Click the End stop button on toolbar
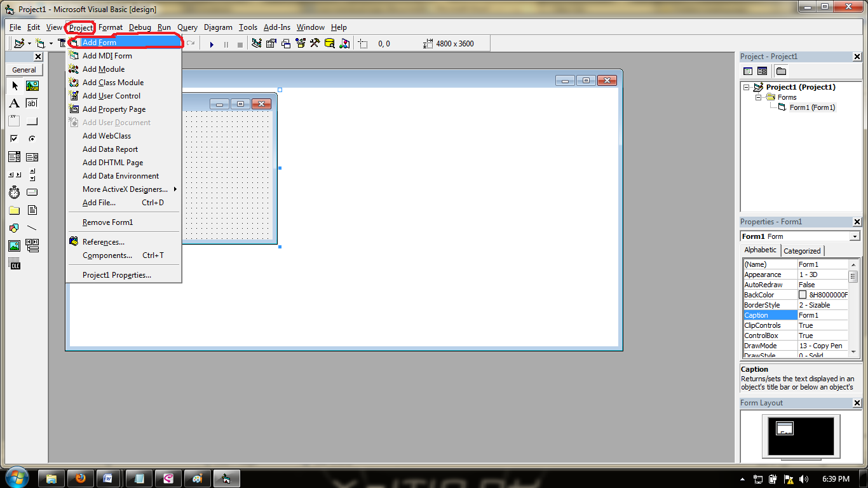 240,44
